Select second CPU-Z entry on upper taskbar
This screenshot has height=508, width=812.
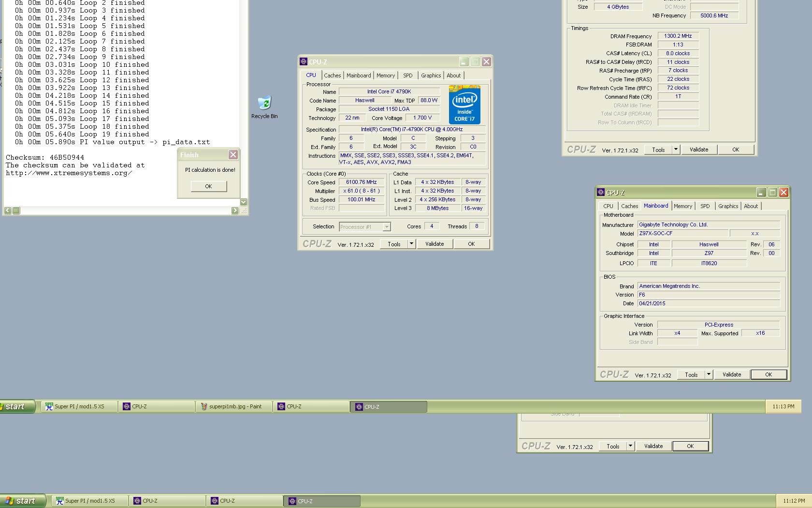tap(312, 406)
